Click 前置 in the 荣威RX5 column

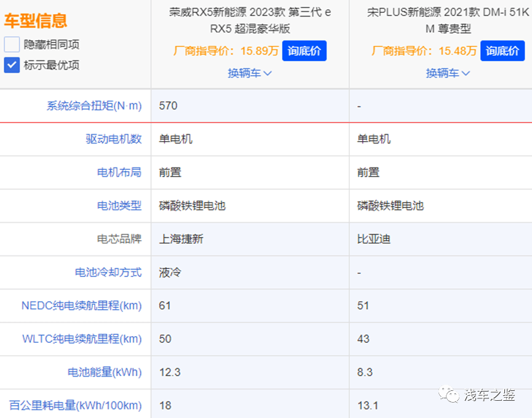tap(170, 172)
